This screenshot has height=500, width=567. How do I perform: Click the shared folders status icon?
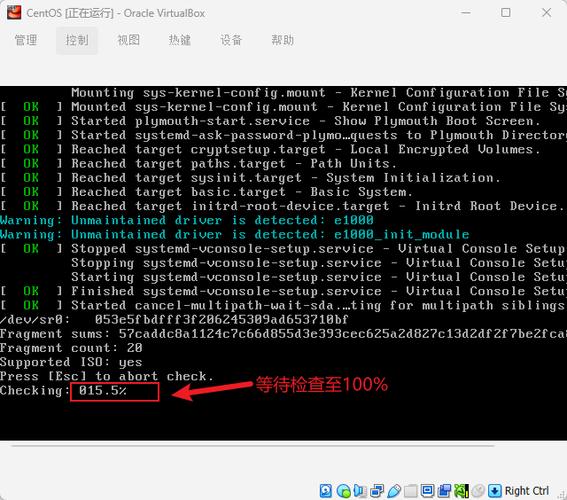pyautogui.click(x=410, y=491)
